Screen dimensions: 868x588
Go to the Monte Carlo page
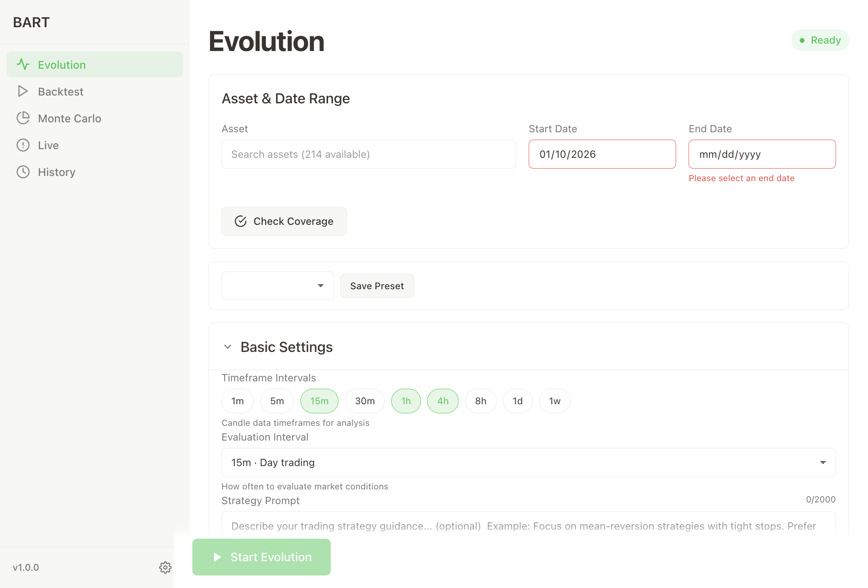(x=69, y=118)
